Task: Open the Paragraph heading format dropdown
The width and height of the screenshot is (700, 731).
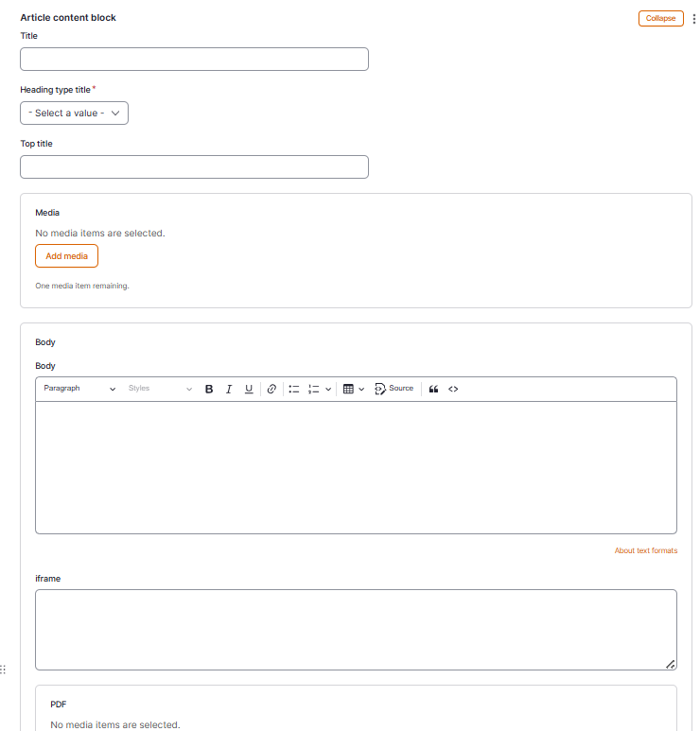Action: tap(79, 389)
